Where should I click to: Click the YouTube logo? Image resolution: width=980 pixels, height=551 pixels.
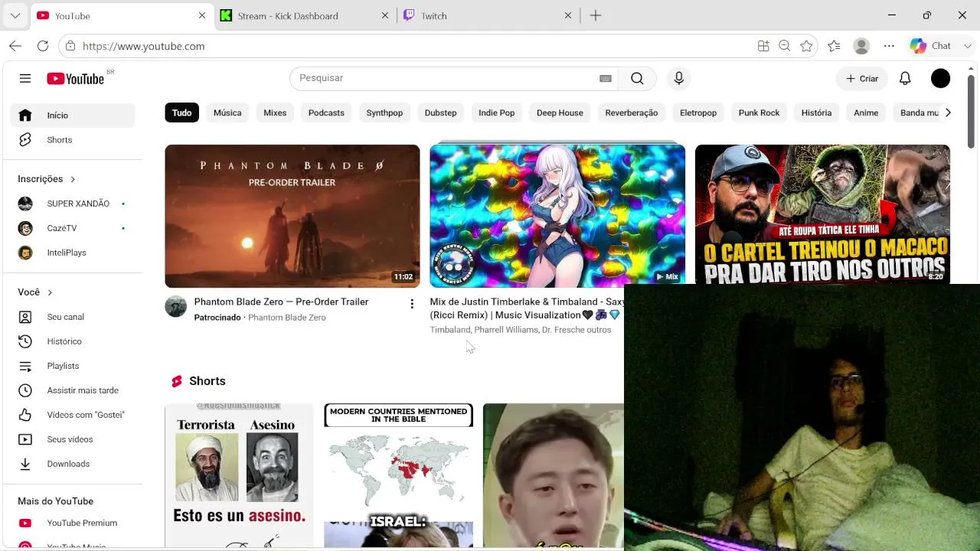75,78
